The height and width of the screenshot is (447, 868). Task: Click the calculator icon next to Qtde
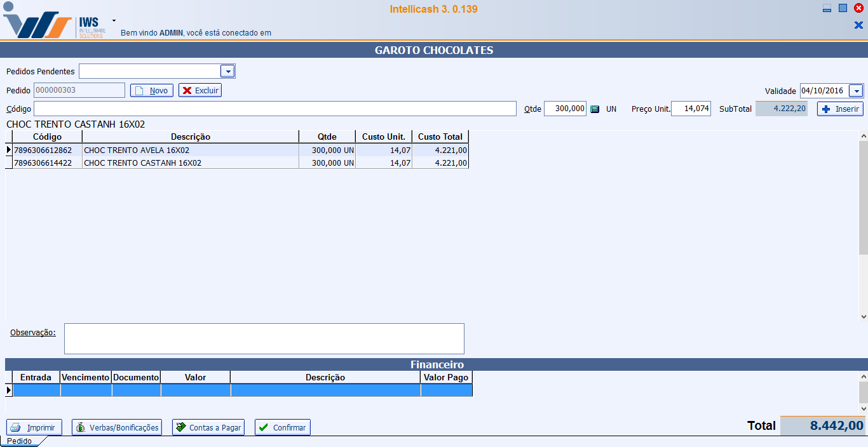click(x=595, y=109)
